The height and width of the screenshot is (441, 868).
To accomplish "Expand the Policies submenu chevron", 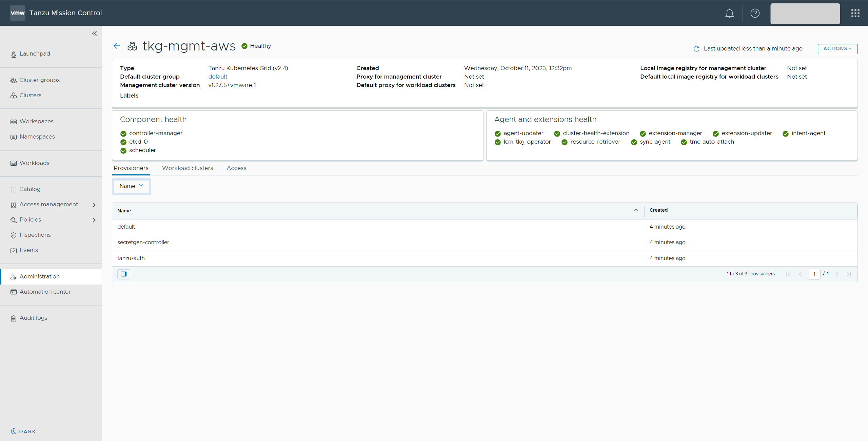I will pos(94,220).
